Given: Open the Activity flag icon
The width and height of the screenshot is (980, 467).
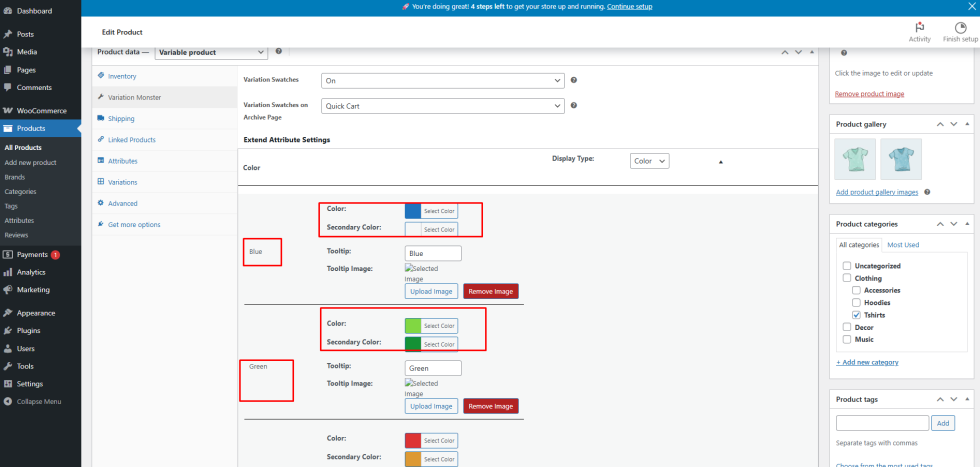Looking at the screenshot, I should tap(919, 28).
